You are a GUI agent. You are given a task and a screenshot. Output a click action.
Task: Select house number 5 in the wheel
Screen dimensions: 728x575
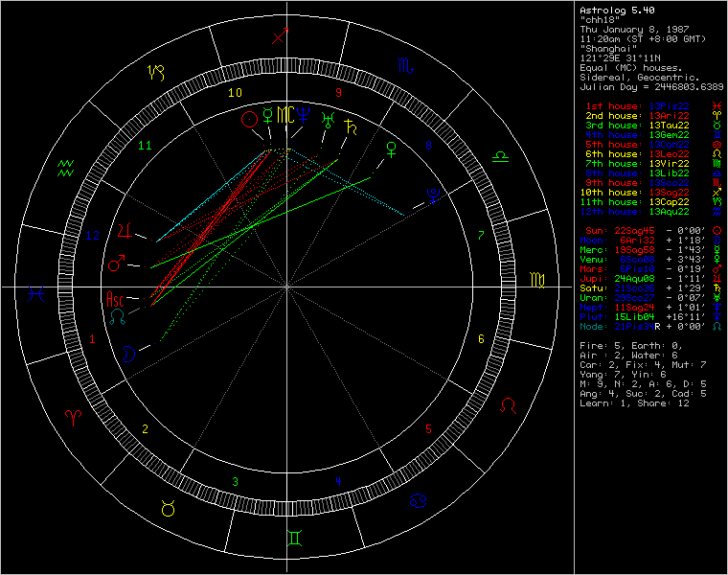point(429,428)
